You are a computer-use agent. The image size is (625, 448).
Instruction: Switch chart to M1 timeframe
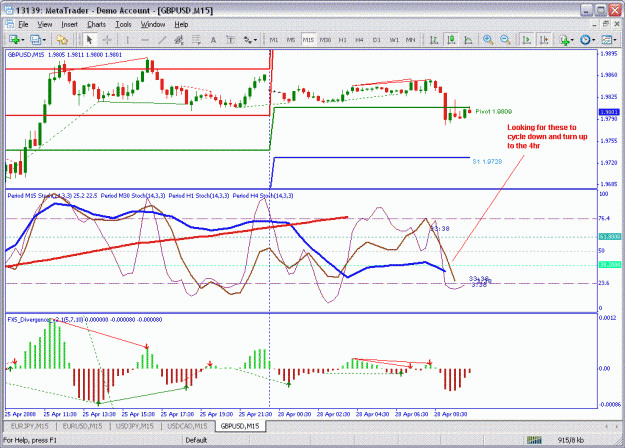[x=273, y=40]
